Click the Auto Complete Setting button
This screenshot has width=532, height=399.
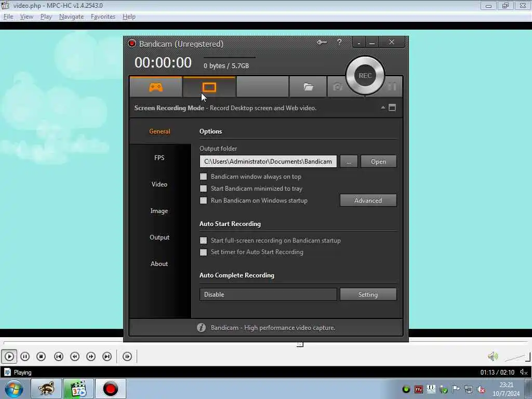(368, 294)
